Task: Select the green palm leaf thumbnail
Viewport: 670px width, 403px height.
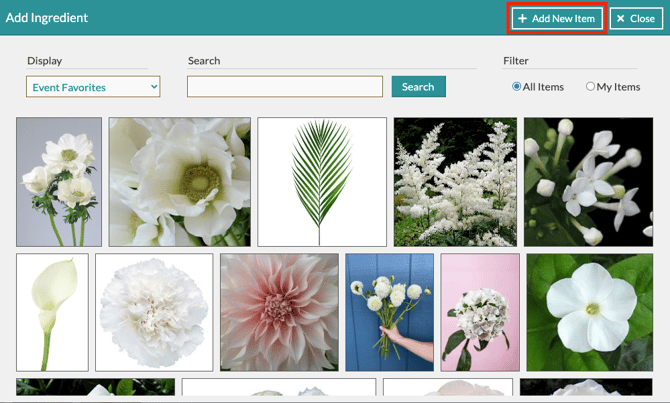Action: 322,182
